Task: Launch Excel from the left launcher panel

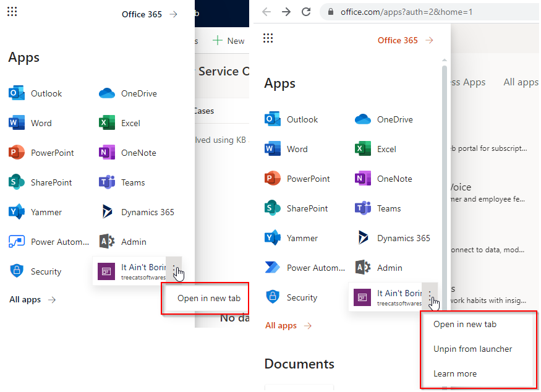Action: (x=119, y=123)
